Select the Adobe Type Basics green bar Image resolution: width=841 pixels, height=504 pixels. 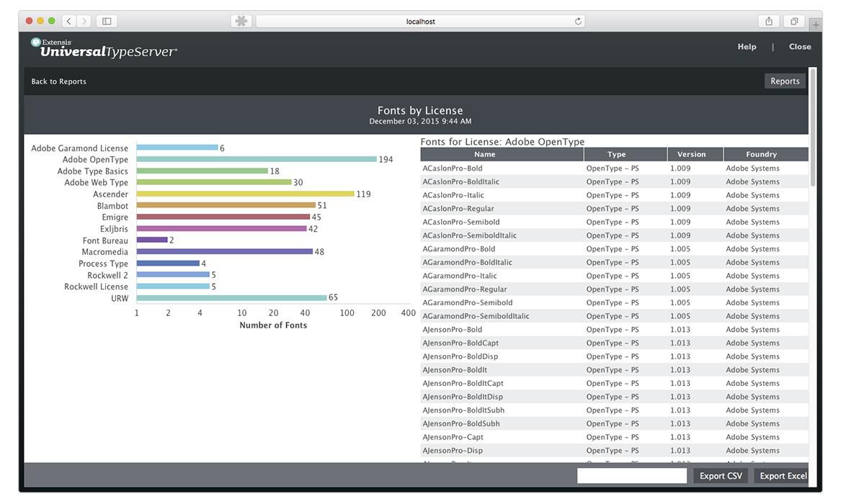coord(203,171)
